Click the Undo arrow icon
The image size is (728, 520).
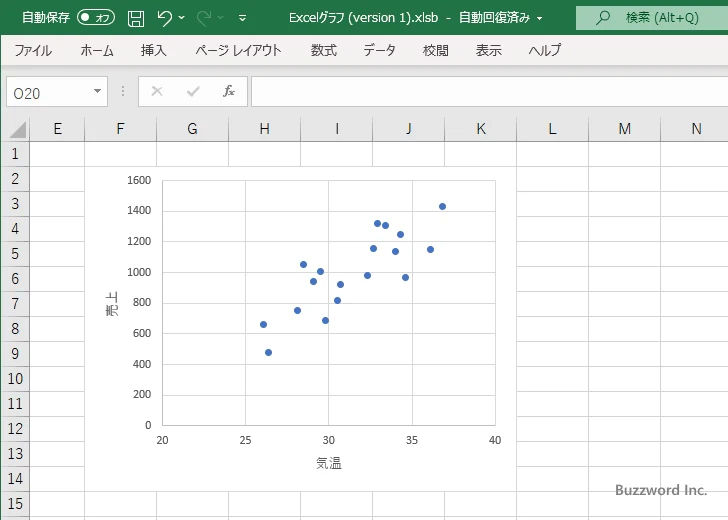164,18
